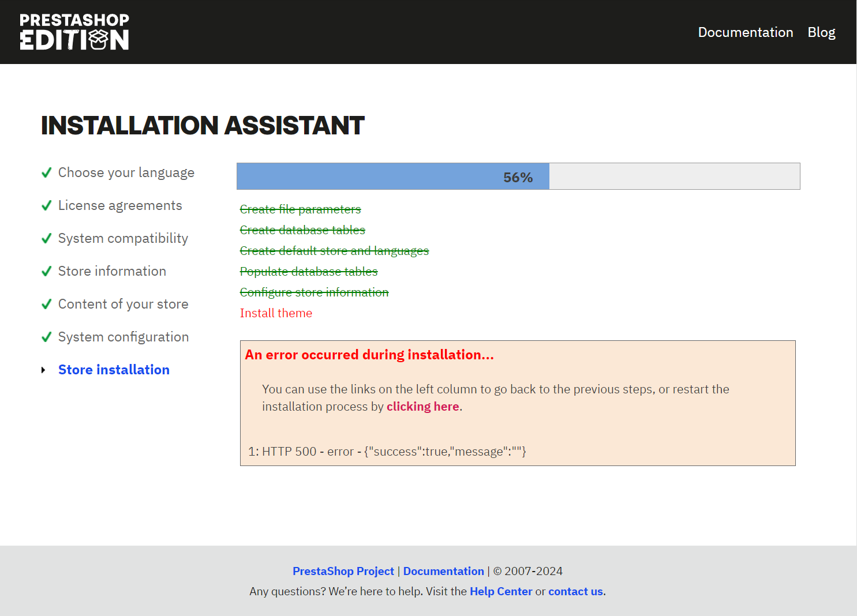Open the 'contact us' footer link
857x616 pixels.
tap(575, 591)
